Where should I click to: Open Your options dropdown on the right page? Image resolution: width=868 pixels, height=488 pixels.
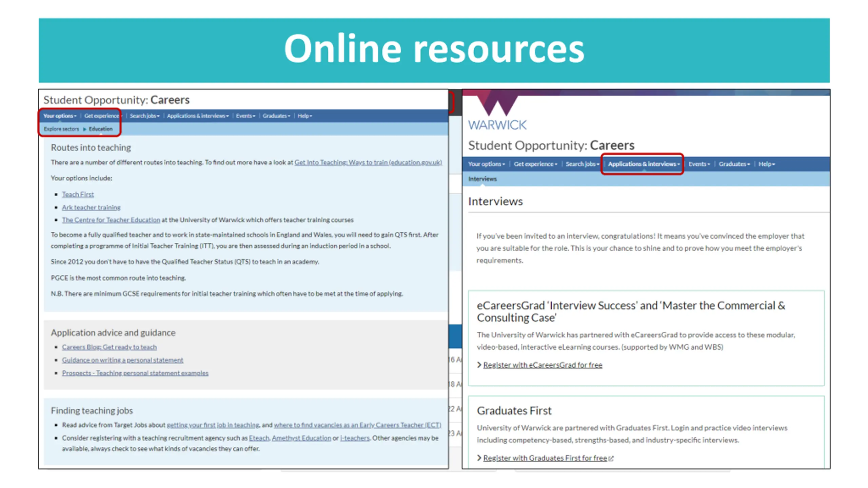tap(486, 164)
